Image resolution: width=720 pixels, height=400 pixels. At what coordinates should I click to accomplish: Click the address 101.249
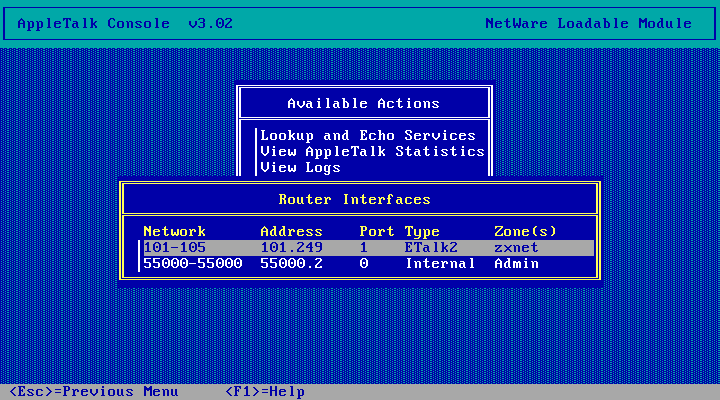(x=291, y=248)
